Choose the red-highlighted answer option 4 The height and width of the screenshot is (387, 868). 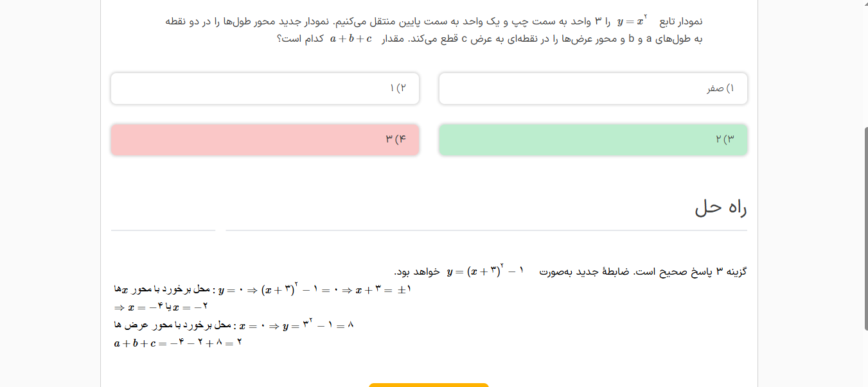click(x=265, y=139)
